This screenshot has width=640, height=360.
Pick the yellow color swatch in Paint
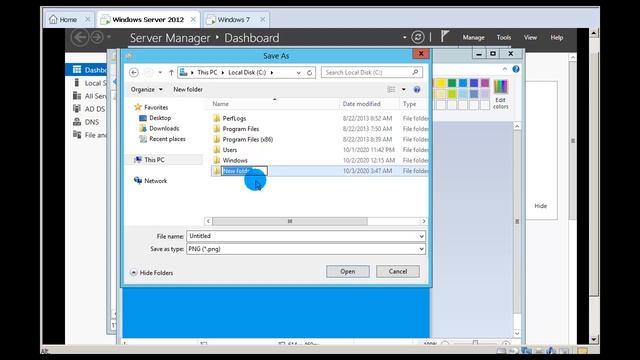click(441, 83)
